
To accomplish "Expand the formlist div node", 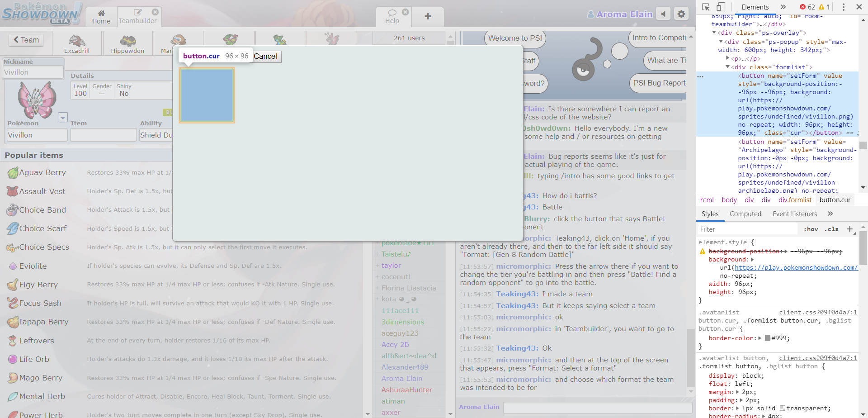I will pos(728,66).
